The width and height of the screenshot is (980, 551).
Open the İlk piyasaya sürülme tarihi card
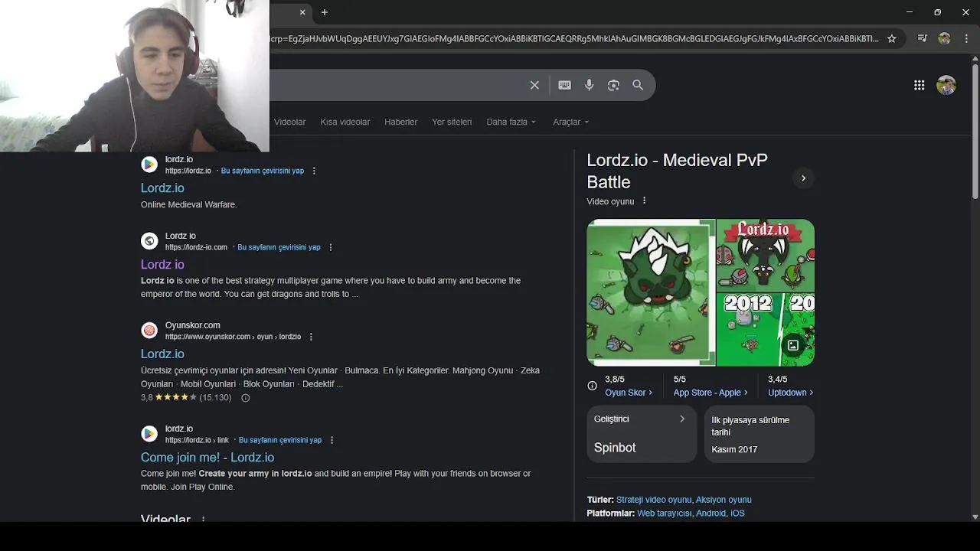(x=759, y=434)
